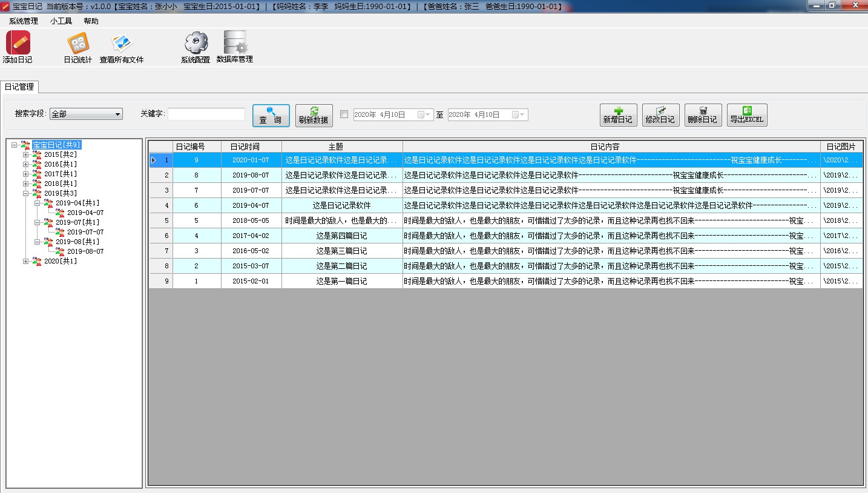This screenshot has height=493, width=868.
Task: Click the icon beside 2019-08[共1] tree node
Action: click(x=48, y=242)
